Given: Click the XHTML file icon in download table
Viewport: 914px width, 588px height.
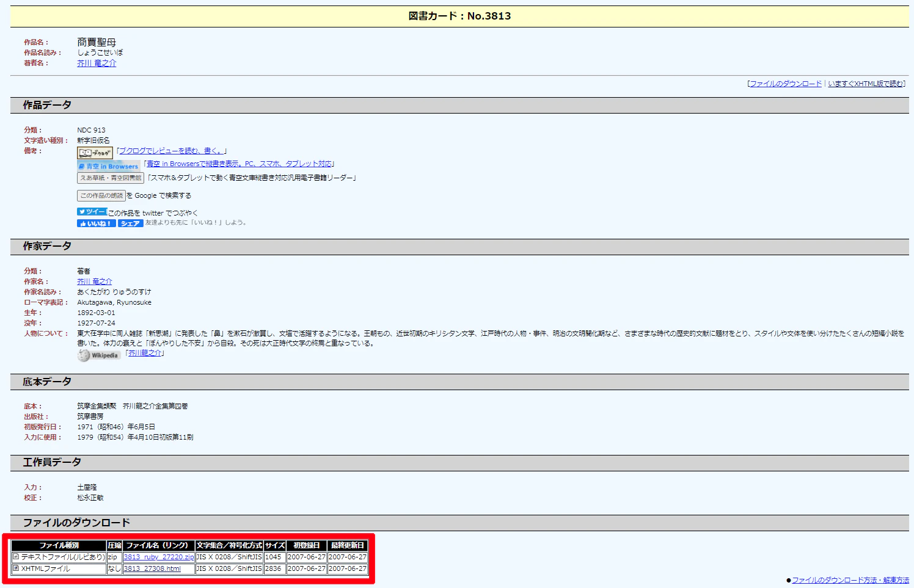Looking at the screenshot, I should pos(16,568).
